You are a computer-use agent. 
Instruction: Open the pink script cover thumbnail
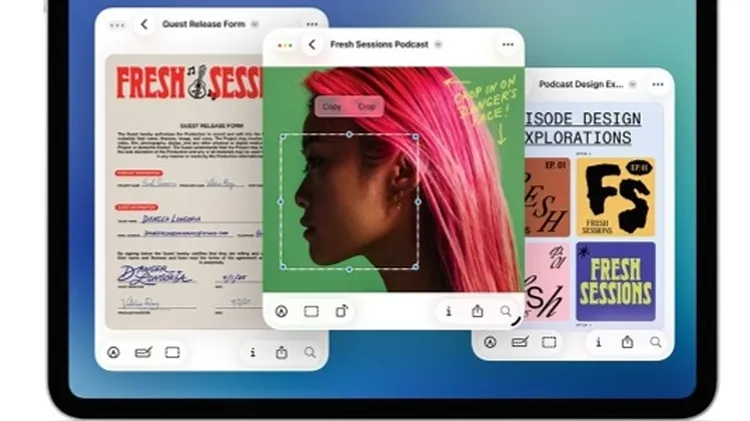(548, 281)
